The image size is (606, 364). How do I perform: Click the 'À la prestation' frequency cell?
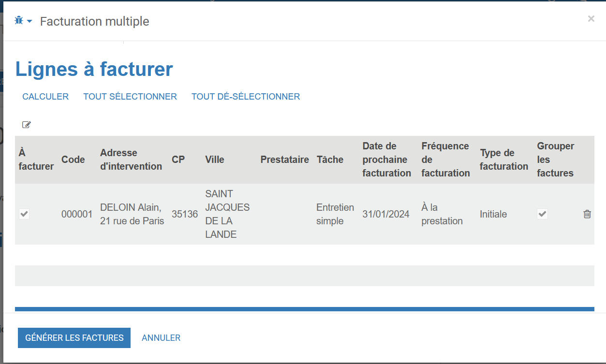442,214
